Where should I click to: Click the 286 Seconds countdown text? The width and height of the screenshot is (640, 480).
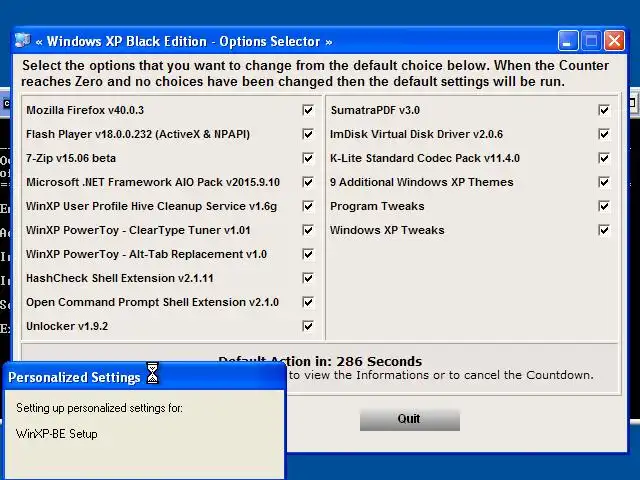click(x=379, y=361)
